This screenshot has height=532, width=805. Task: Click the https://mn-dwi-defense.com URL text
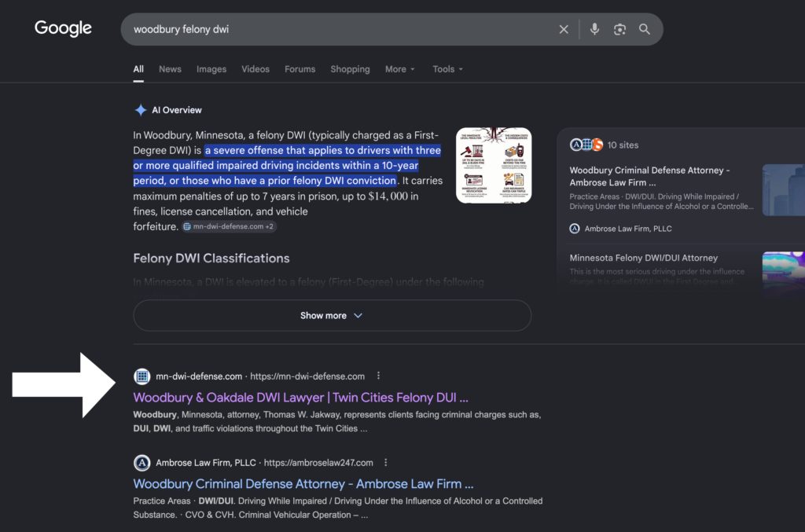pos(307,376)
